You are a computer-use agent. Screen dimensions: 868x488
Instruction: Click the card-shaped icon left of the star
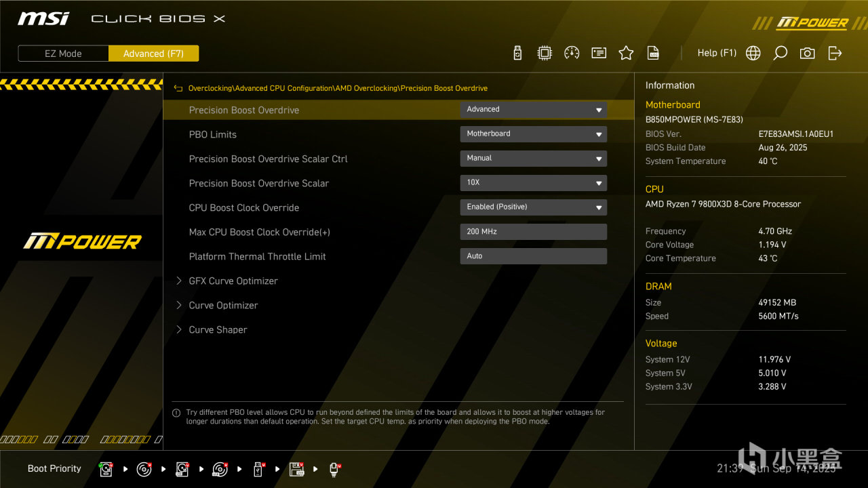(x=599, y=53)
